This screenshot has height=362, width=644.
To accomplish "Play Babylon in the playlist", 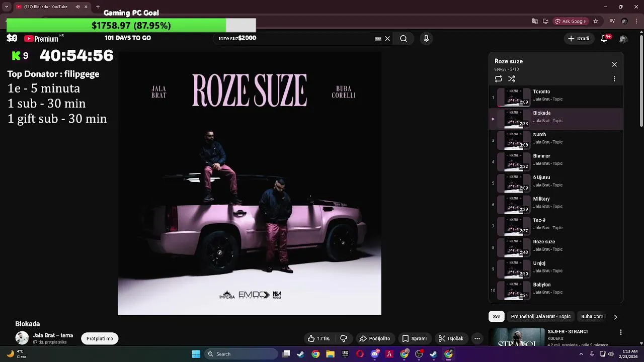I will 556,290.
